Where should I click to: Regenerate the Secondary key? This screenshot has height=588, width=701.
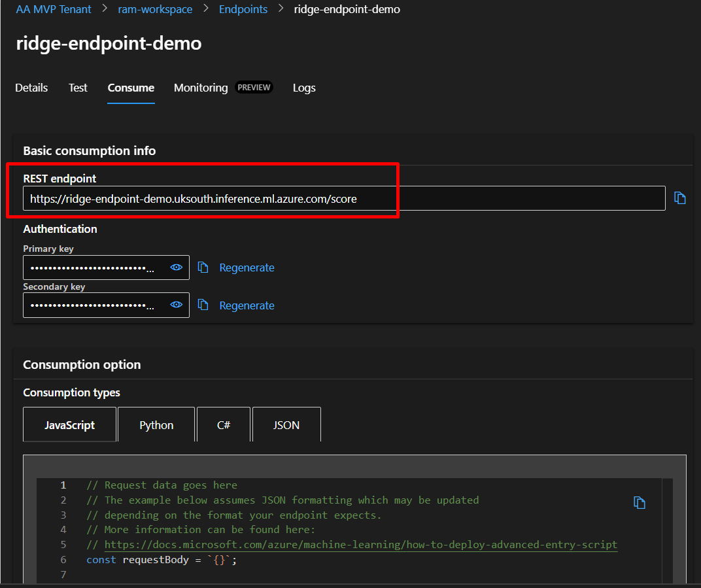pos(247,305)
